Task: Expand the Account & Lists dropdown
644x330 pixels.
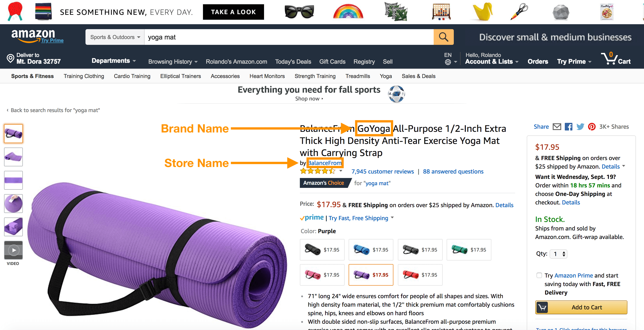Action: 491,61
